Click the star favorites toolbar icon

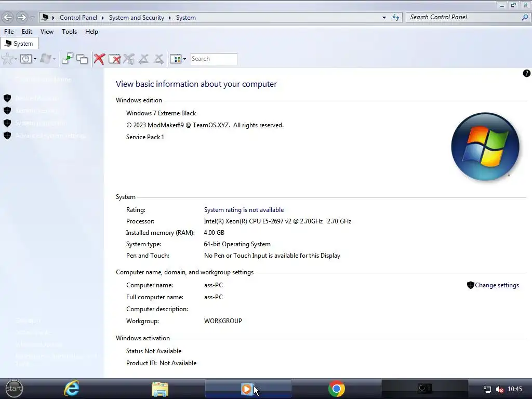[7, 59]
